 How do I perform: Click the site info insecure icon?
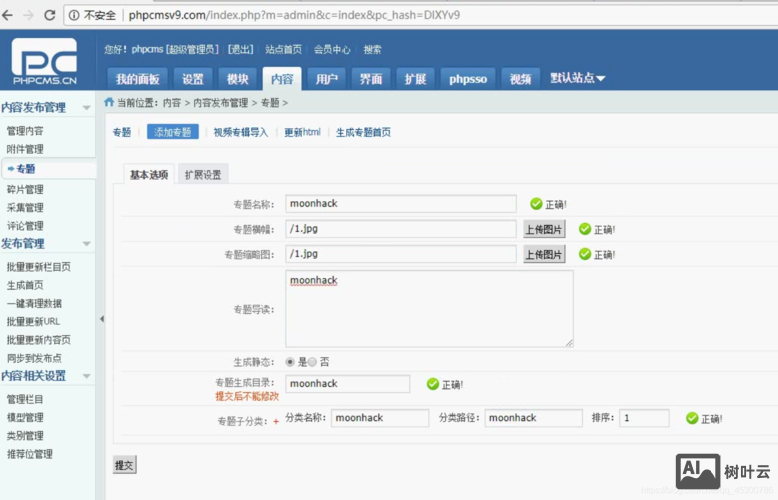74,15
